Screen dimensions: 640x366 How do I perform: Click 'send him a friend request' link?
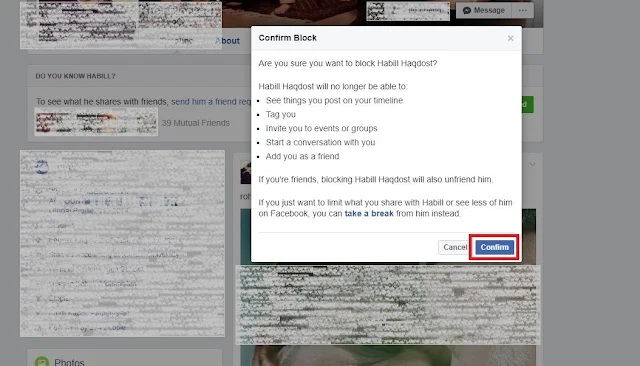click(x=211, y=102)
